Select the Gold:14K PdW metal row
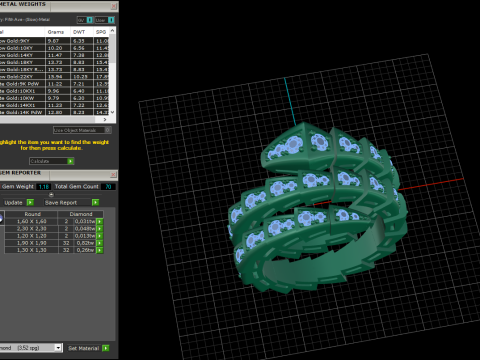The width and height of the screenshot is (480, 360). [54, 112]
